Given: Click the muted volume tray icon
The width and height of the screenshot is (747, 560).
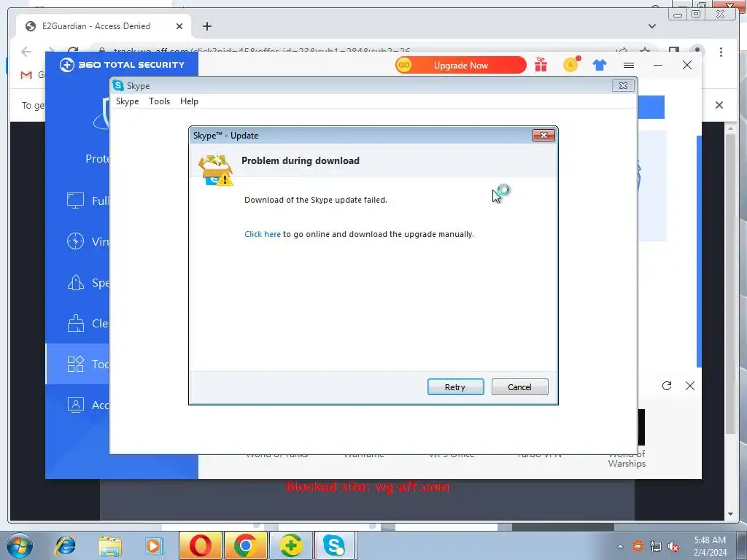Looking at the screenshot, I should click(673, 546).
